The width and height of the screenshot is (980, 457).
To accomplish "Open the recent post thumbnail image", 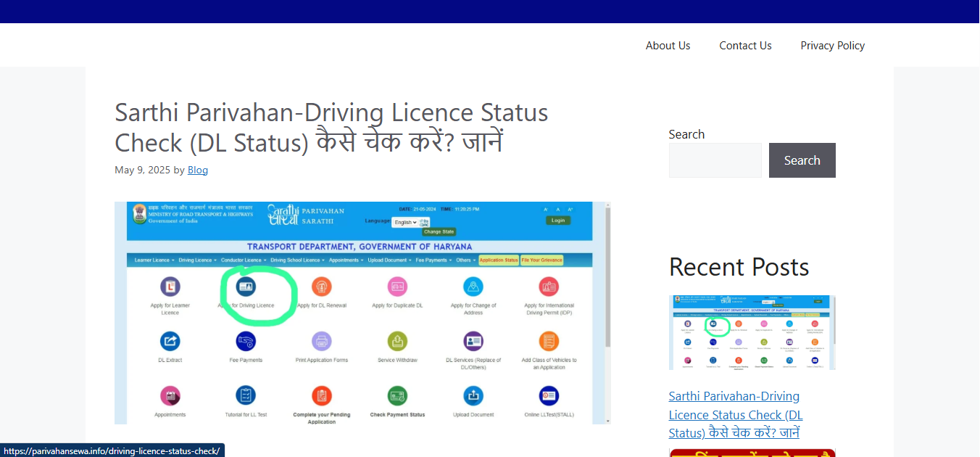I will click(x=752, y=332).
